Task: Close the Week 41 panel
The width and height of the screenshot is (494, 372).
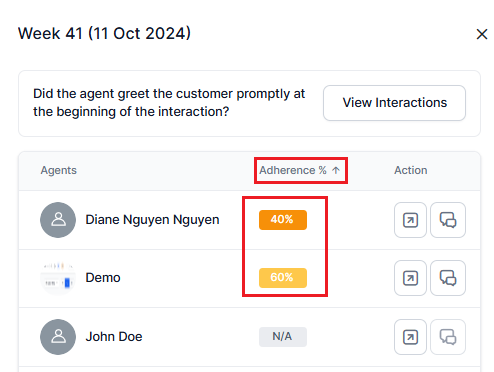Action: point(482,34)
